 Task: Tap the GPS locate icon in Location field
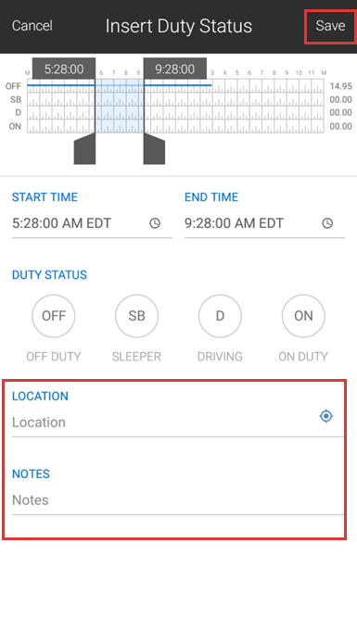point(326,416)
